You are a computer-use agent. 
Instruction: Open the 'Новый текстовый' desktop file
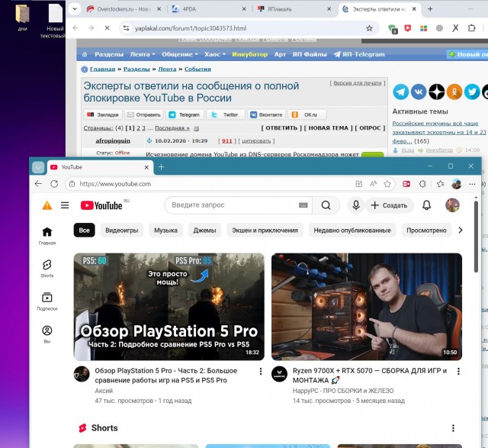coord(56,21)
